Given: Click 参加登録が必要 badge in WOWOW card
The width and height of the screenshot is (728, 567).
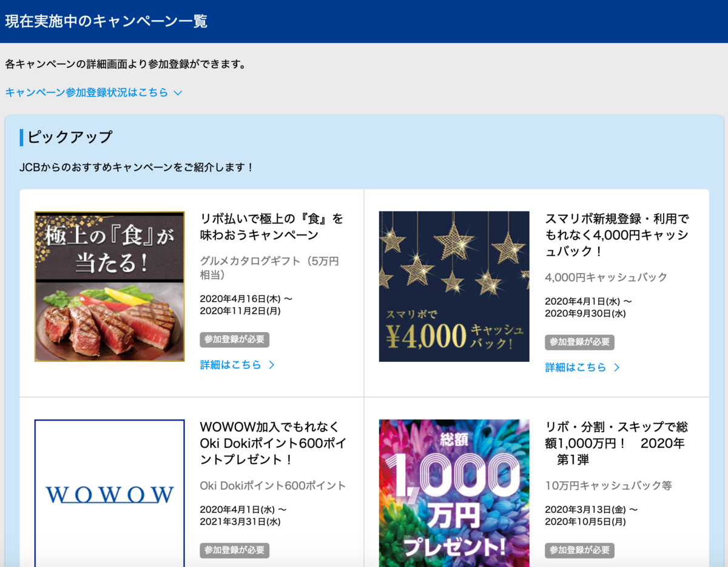Looking at the screenshot, I should [x=235, y=551].
